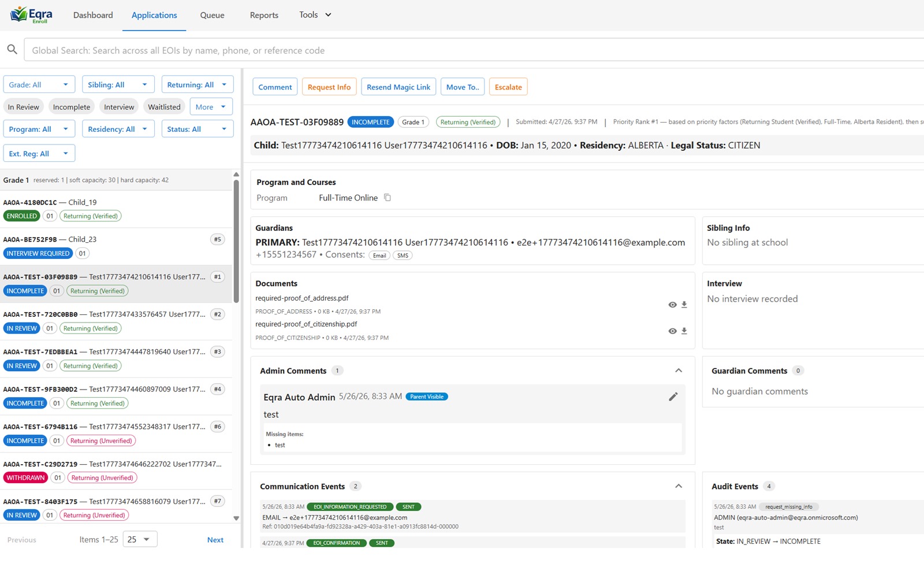Click the list scroll-down arrow
Image resolution: width=924 pixels, height=578 pixels.
coord(236,518)
